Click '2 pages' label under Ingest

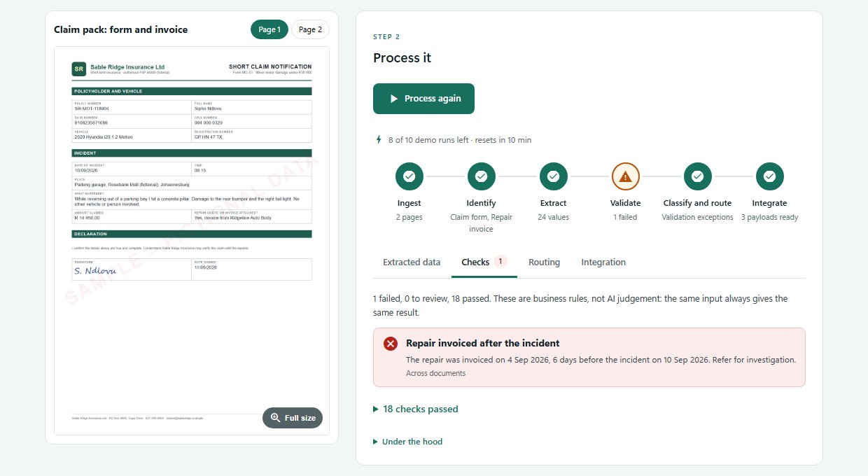pos(409,217)
